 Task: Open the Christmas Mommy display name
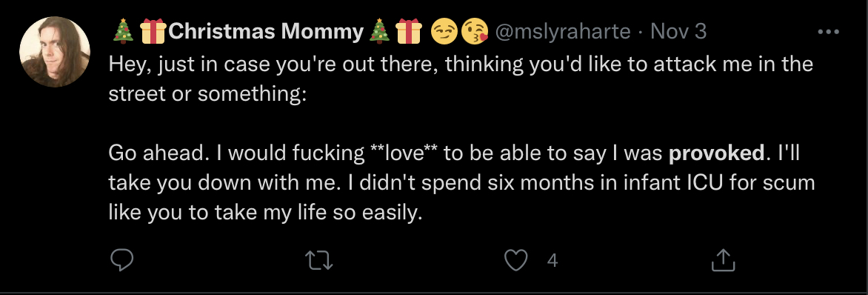tap(266, 32)
